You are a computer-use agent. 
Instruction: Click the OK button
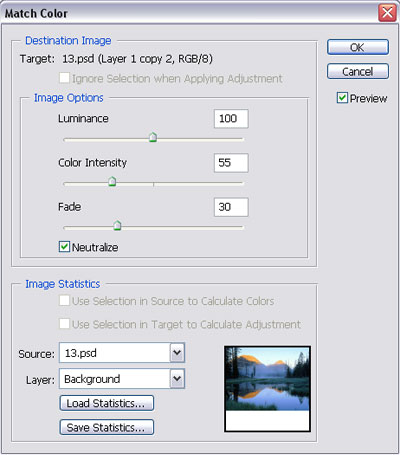tap(358, 47)
